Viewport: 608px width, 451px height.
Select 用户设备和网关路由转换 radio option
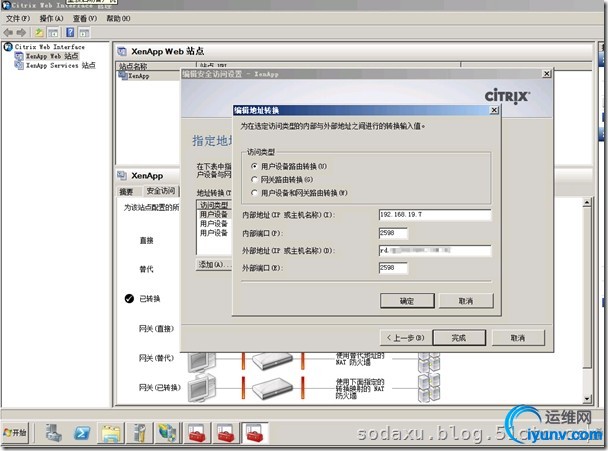(254, 193)
